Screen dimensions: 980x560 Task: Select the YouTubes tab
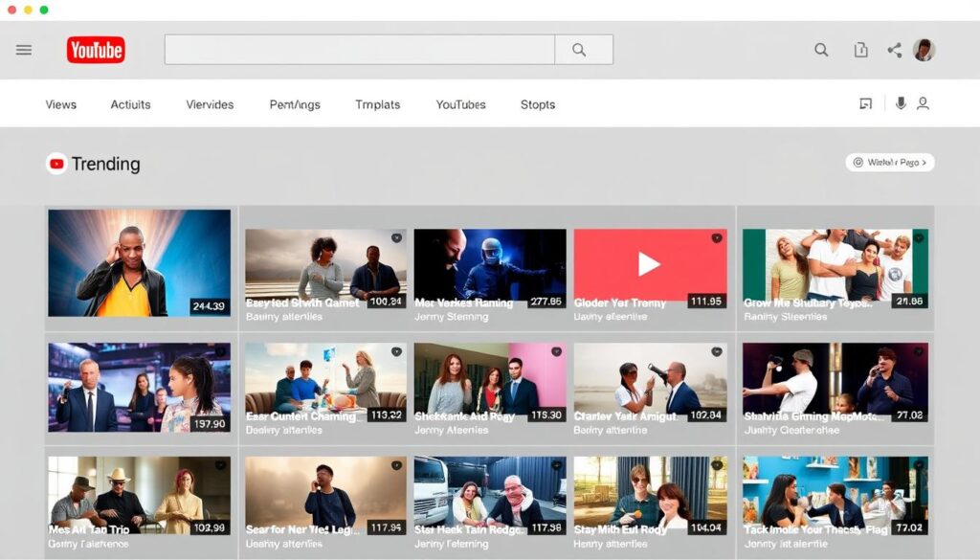tap(460, 104)
